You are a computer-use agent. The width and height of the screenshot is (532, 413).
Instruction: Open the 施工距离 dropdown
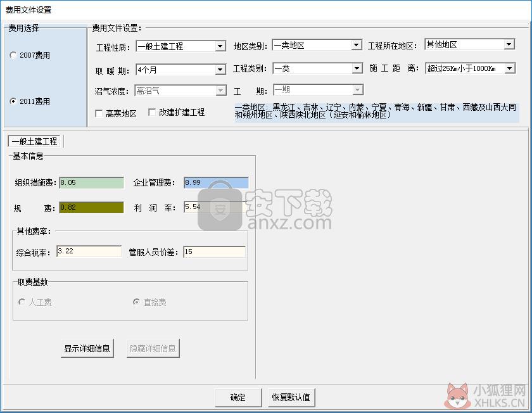pos(510,68)
